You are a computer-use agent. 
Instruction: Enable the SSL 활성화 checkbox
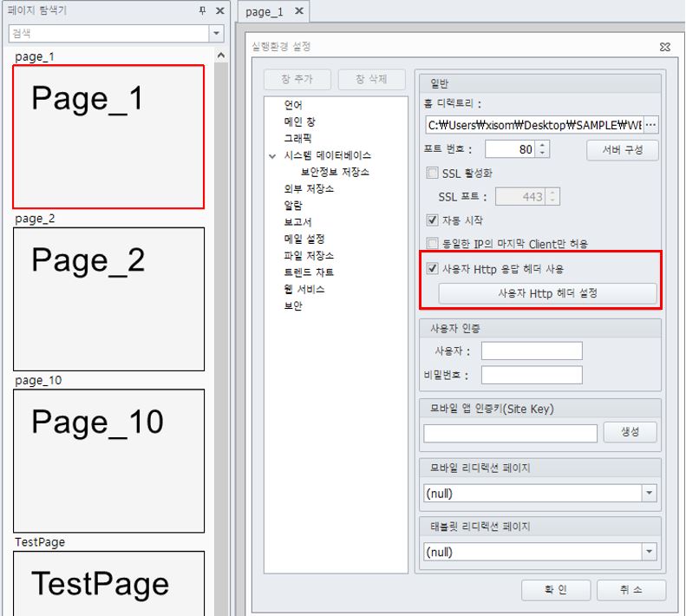[x=432, y=173]
